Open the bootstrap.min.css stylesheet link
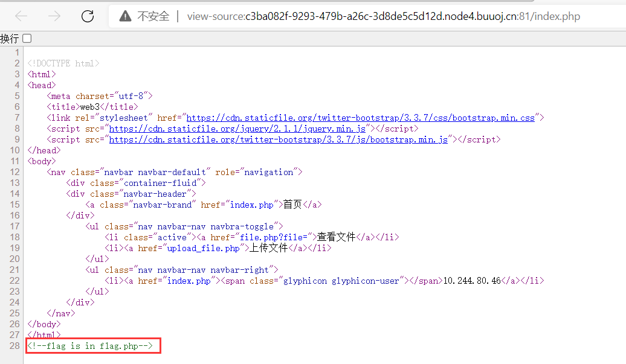Screen dimensions: 626x364 point(361,118)
